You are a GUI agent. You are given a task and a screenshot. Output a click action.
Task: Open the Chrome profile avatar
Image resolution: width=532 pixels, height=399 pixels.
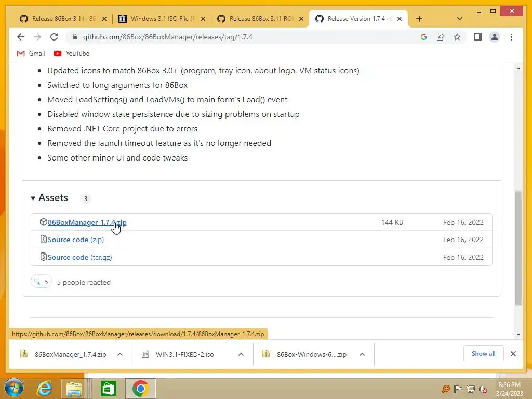click(495, 37)
